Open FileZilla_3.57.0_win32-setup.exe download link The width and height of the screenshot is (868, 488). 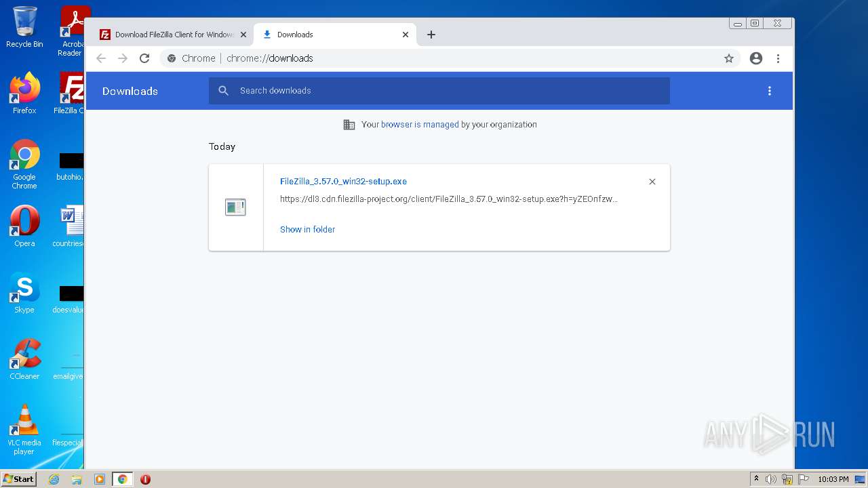pyautogui.click(x=343, y=182)
